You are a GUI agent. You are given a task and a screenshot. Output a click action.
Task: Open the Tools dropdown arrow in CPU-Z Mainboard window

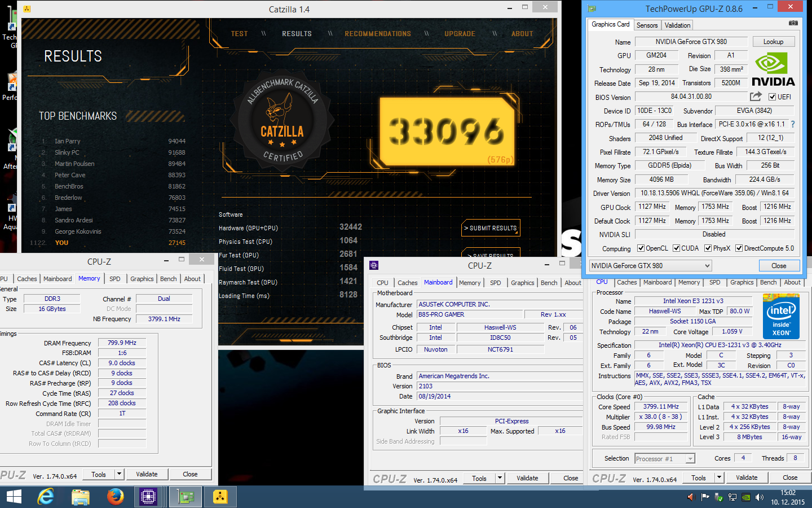[500, 478]
